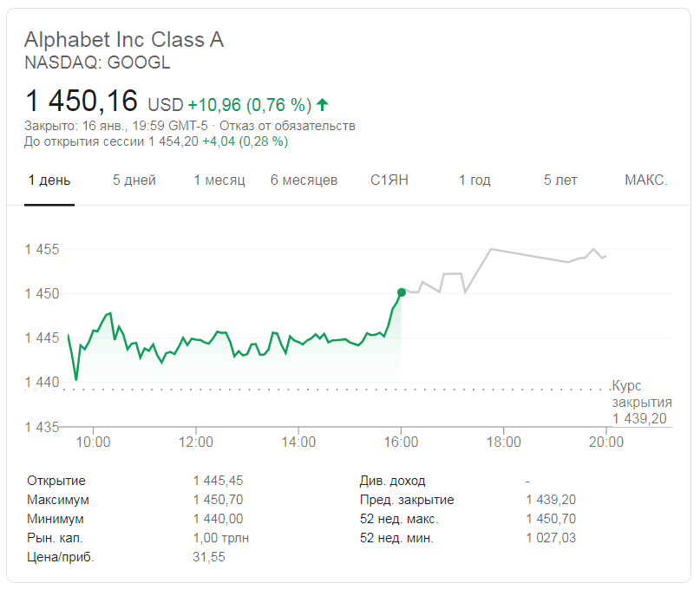This screenshot has height=590, width=700.
Task: Click the "Курс закрытия 1 439,20" label
Action: (x=641, y=403)
